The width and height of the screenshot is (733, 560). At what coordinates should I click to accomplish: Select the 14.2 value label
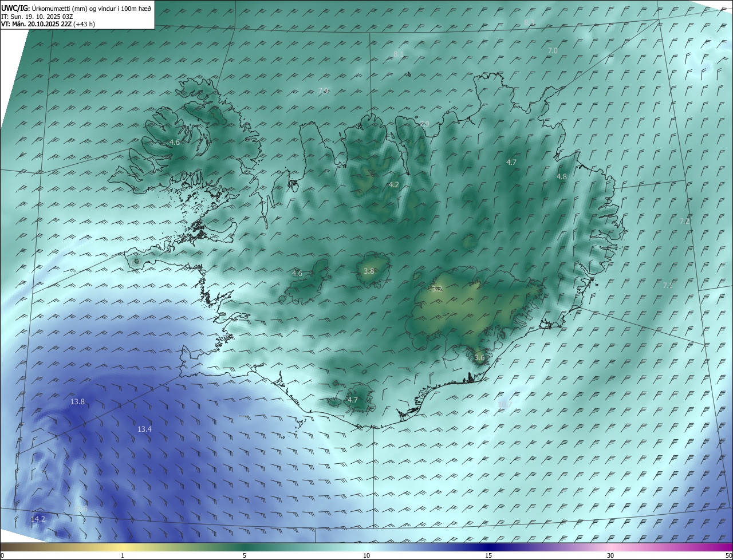38,519
